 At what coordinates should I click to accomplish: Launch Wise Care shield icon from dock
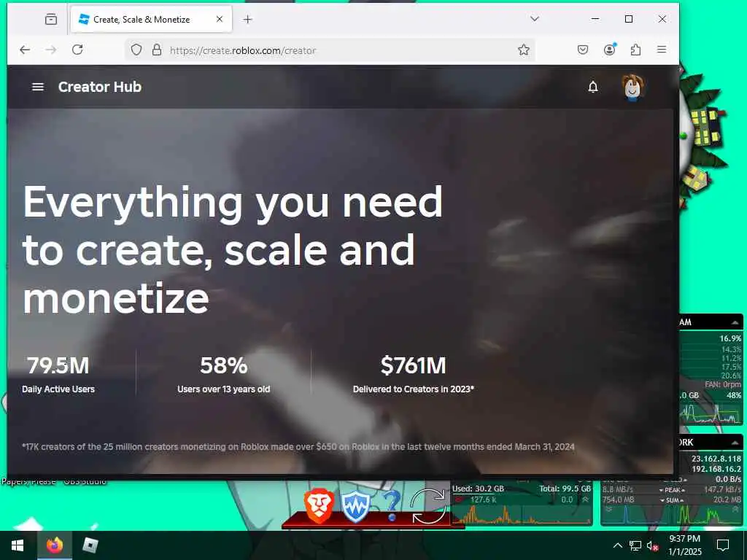[355, 507]
